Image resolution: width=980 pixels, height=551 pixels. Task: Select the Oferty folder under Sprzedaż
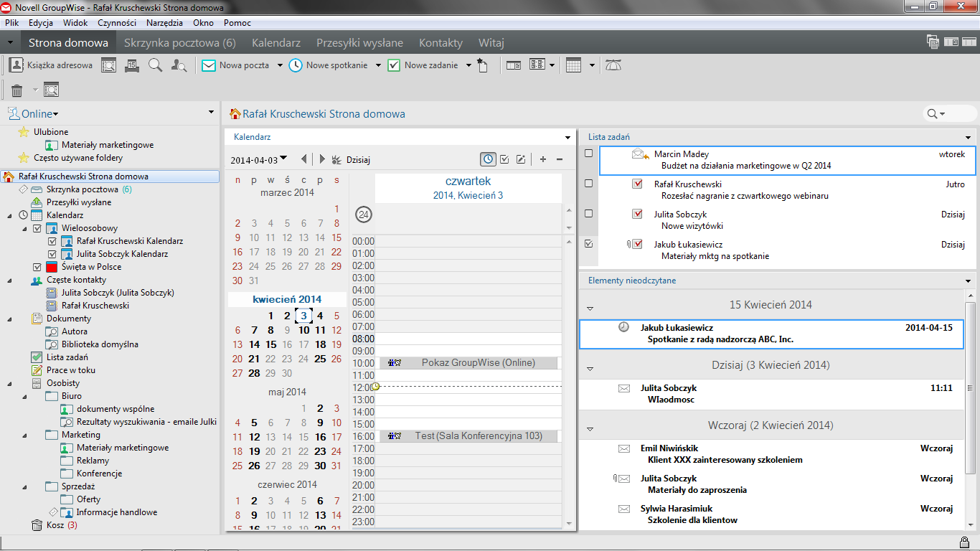click(x=89, y=499)
